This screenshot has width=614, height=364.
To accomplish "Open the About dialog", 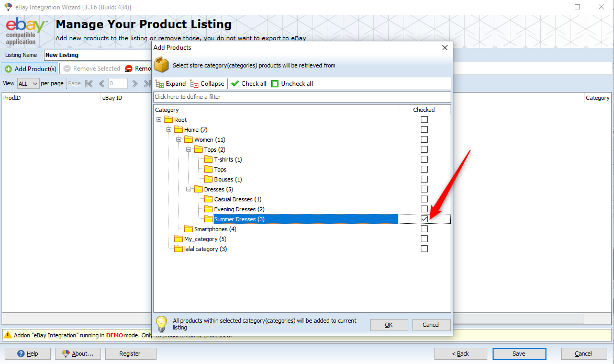I will pos(77,354).
